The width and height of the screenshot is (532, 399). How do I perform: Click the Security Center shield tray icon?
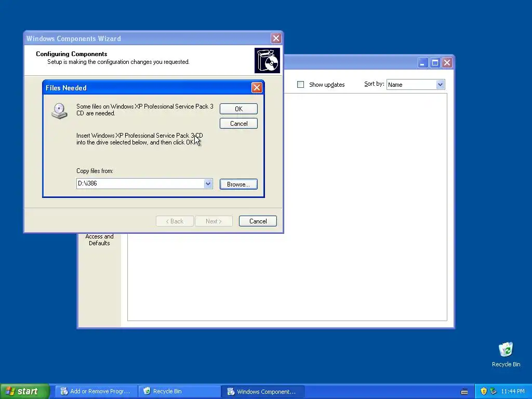coord(484,392)
